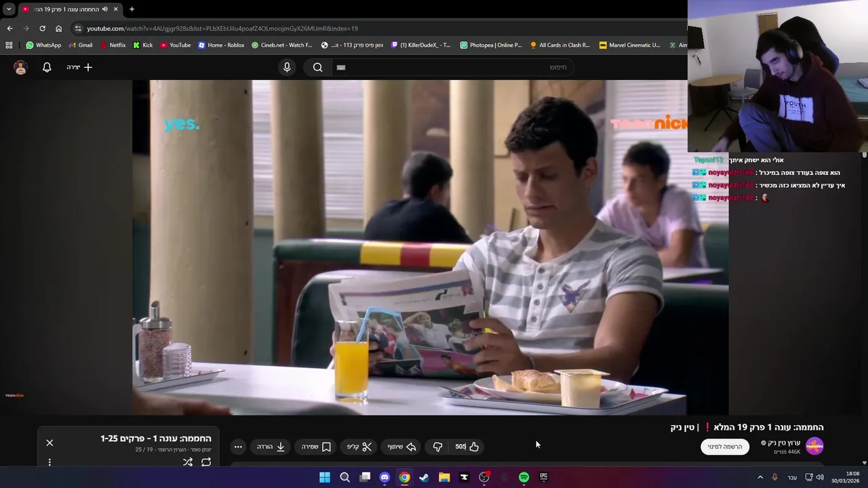Open the bookmarks apps grid
Image resolution: width=868 pixels, height=488 pixels.
pyautogui.click(x=9, y=45)
